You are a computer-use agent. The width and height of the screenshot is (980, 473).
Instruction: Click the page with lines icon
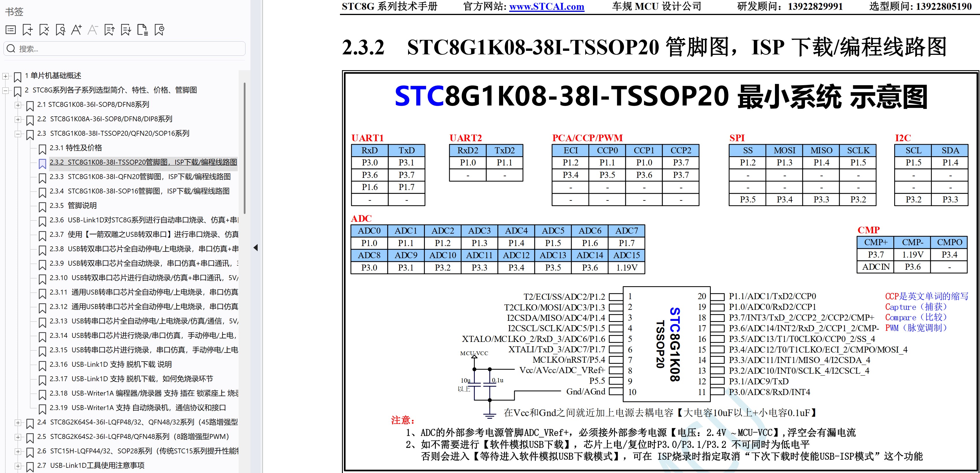click(x=142, y=30)
